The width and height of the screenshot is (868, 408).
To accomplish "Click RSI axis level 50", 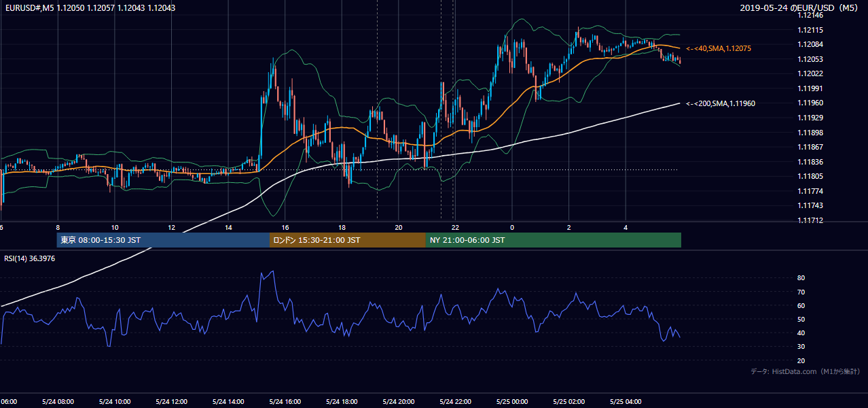I will point(801,320).
